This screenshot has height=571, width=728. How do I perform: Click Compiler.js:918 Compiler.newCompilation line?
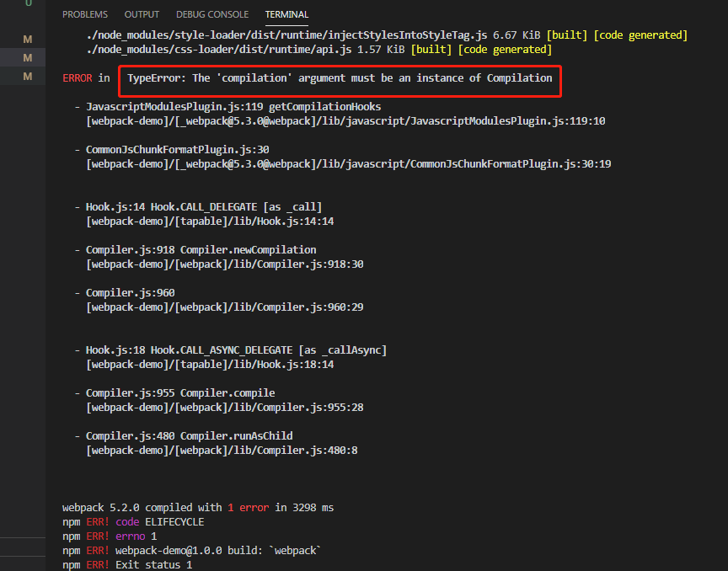tap(201, 250)
